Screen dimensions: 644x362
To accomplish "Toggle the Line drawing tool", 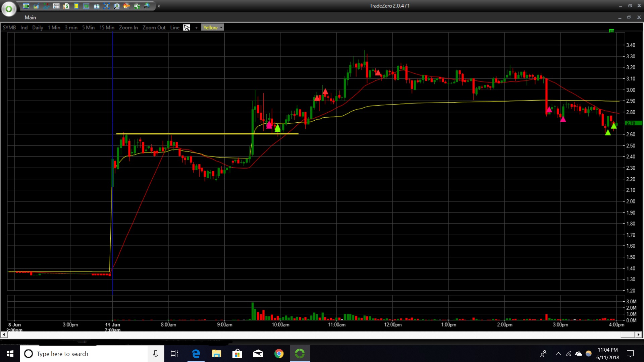I will tap(174, 27).
